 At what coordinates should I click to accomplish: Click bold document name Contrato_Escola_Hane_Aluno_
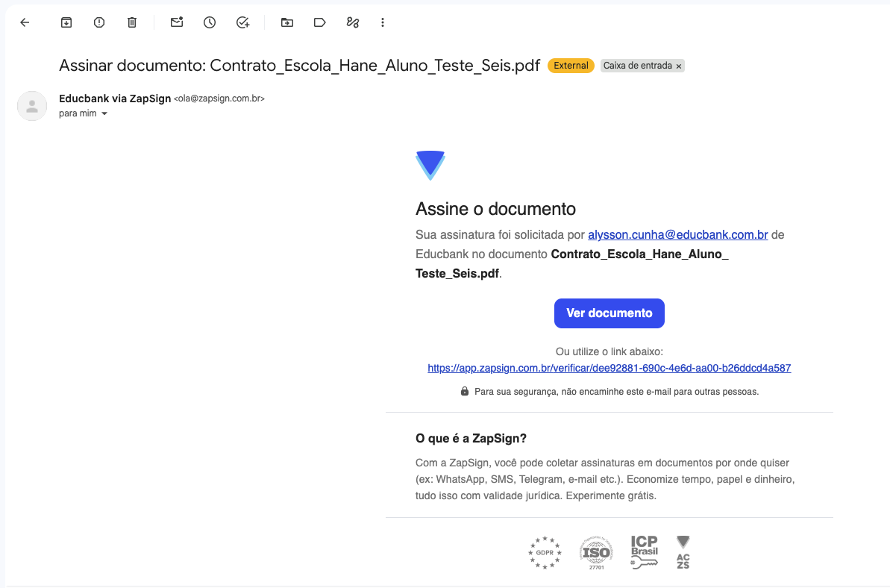[639, 254]
